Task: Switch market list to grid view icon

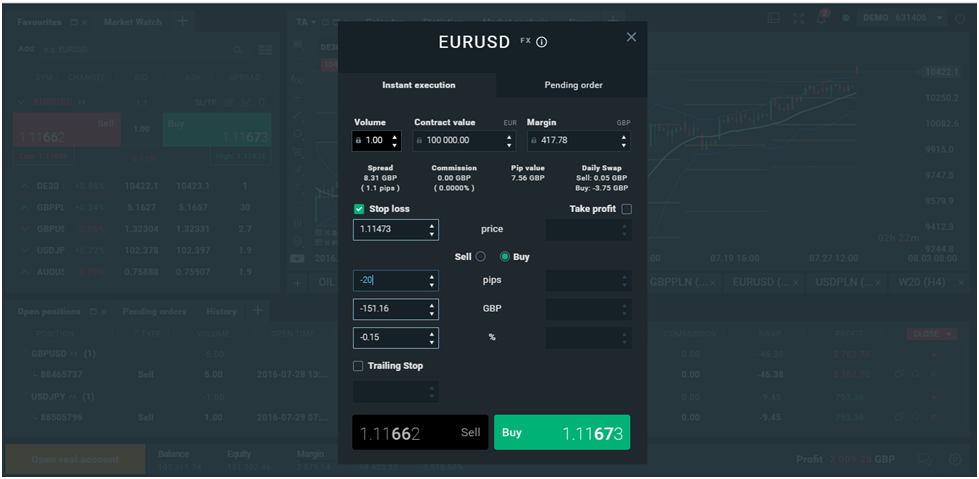Action: click(265, 49)
